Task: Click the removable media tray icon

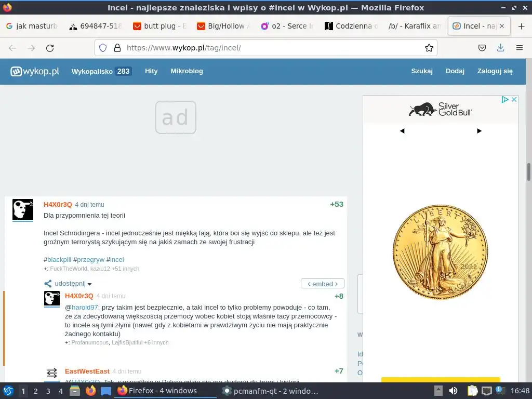Action: pyautogui.click(x=438, y=391)
